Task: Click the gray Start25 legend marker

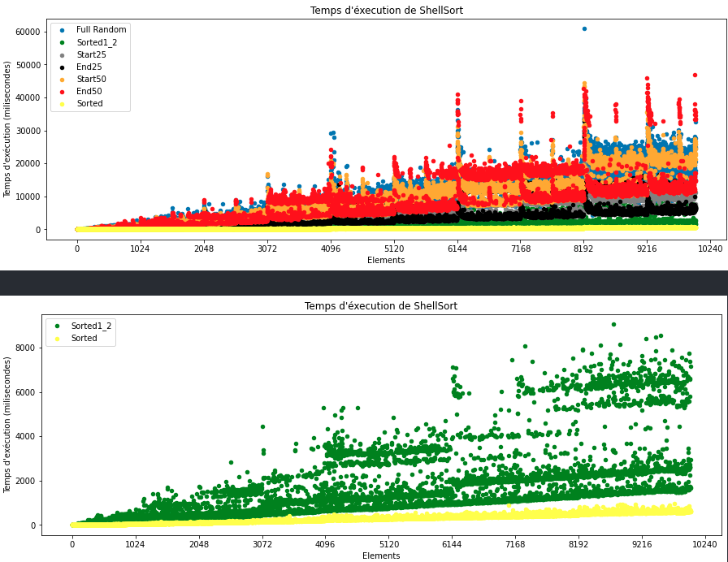Action: [x=63, y=55]
